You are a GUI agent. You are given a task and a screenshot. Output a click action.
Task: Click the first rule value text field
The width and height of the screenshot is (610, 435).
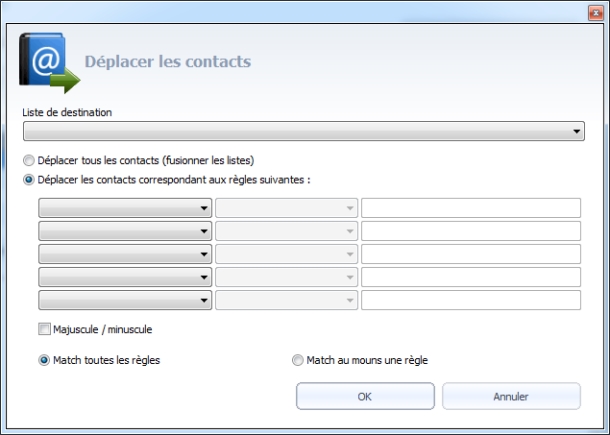pos(470,208)
